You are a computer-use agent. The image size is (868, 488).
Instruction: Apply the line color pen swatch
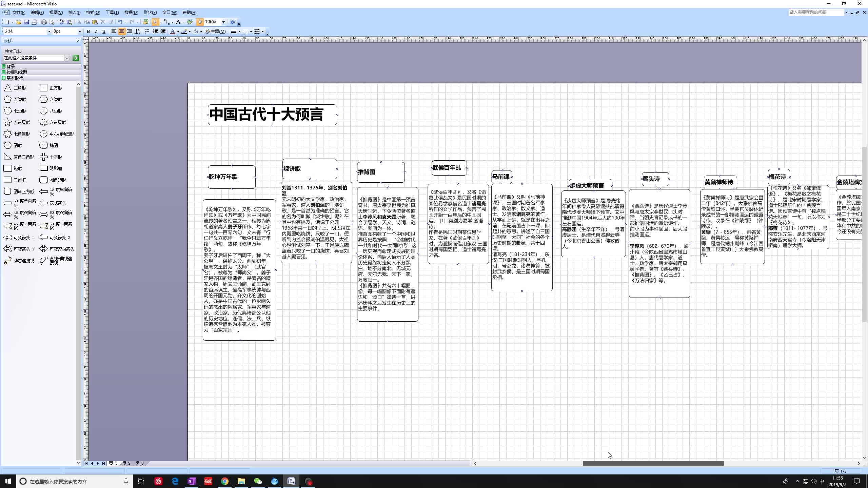[184, 32]
